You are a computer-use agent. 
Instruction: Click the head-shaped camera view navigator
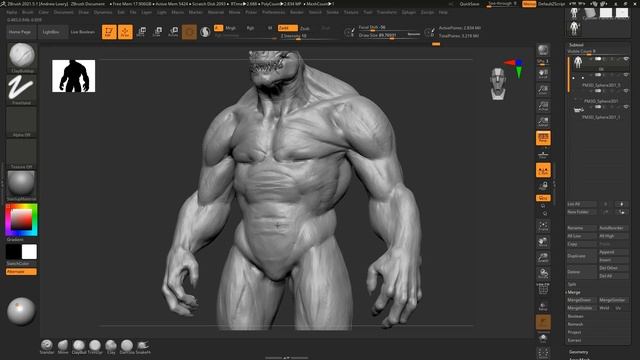(498, 84)
